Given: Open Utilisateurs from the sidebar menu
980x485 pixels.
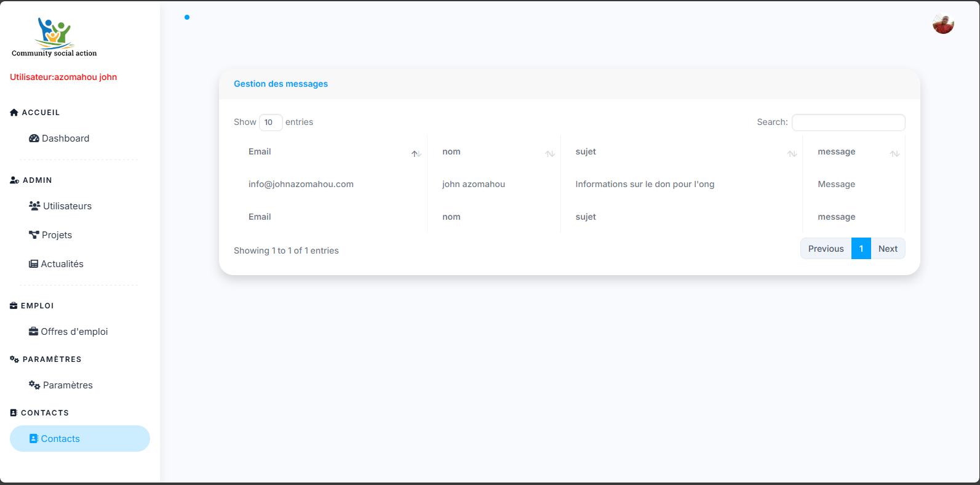Looking at the screenshot, I should click(67, 206).
